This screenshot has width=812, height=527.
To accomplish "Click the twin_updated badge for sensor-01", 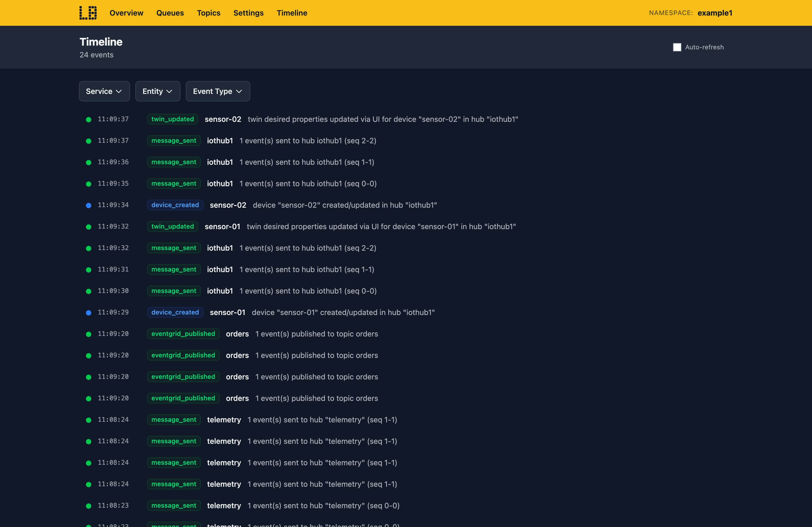I will [x=173, y=226].
